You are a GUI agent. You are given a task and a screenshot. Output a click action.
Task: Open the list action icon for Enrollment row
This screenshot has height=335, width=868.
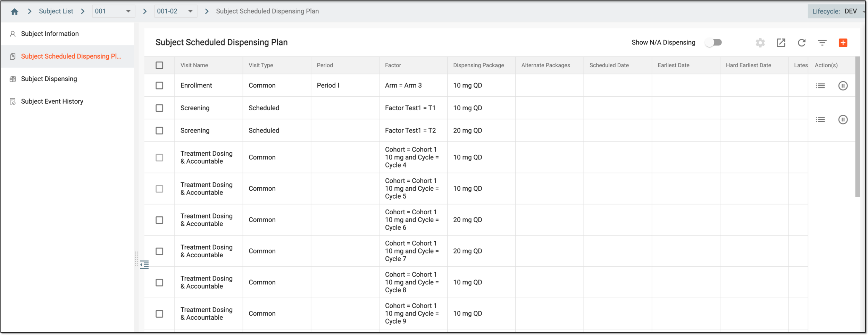(820, 86)
